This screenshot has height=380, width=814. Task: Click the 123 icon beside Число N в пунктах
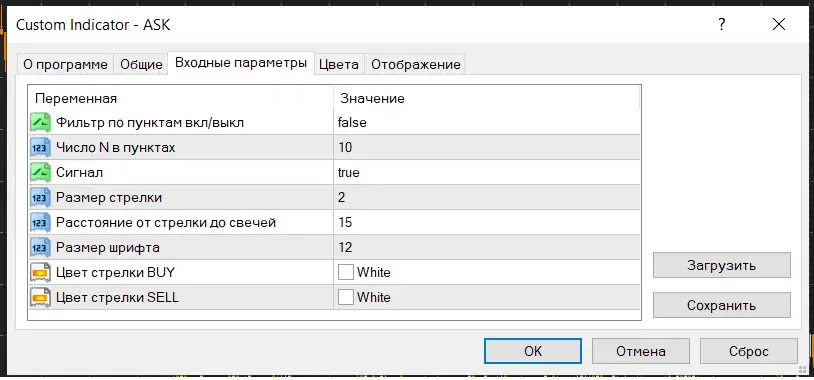40,147
